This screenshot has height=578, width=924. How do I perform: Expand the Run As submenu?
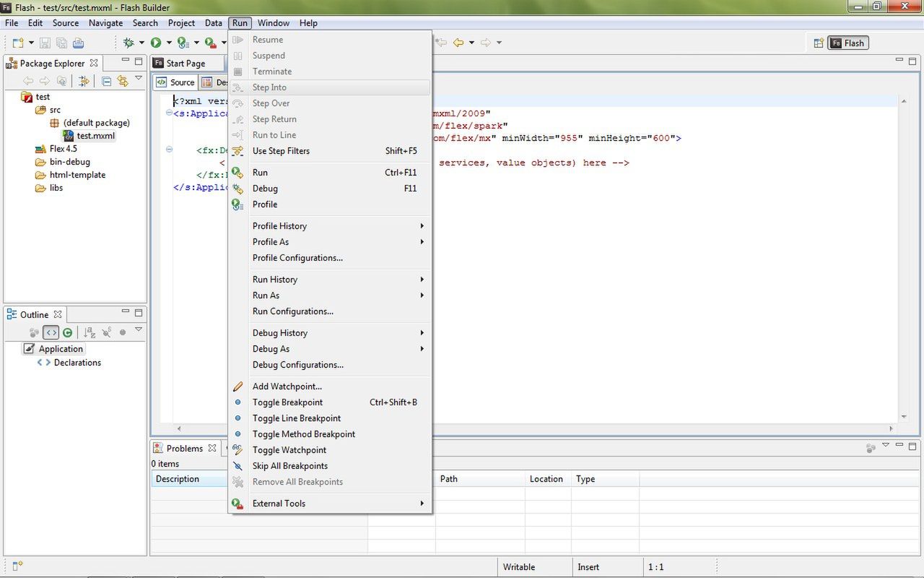[x=330, y=296]
